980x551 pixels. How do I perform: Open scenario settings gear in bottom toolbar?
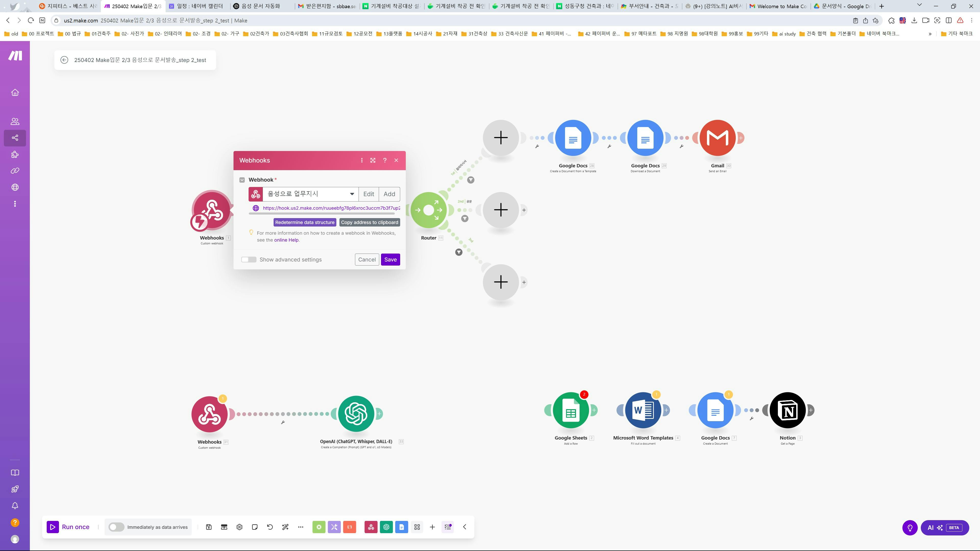pos(239,527)
